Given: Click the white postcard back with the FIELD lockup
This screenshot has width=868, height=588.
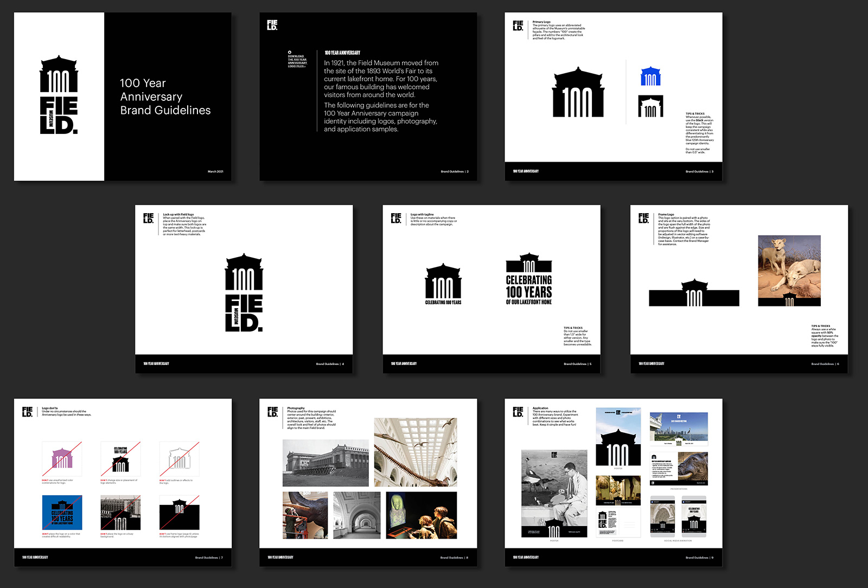Looking at the screenshot, I should [x=618, y=522].
